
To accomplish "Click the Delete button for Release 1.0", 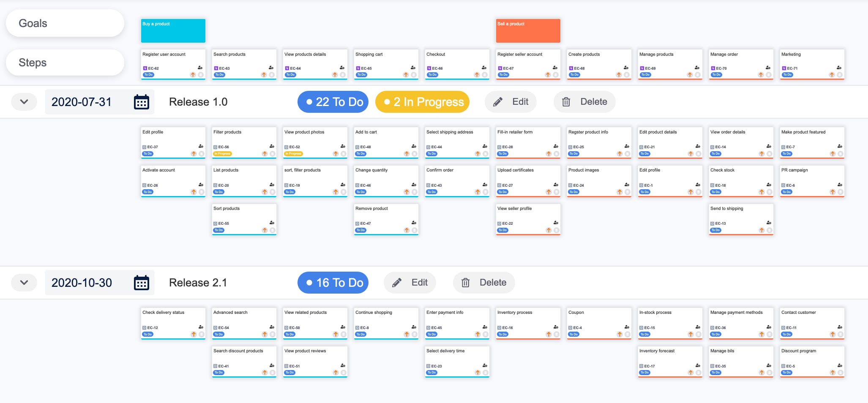I will coord(584,101).
